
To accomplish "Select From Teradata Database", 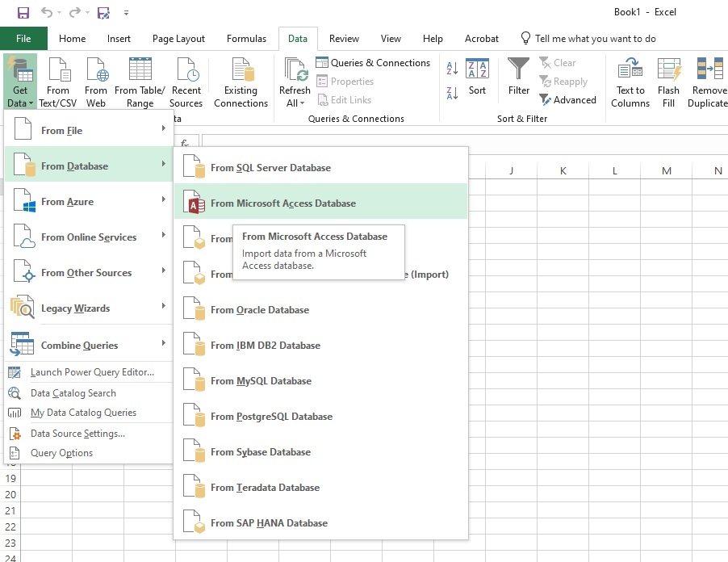I will pos(321,486).
